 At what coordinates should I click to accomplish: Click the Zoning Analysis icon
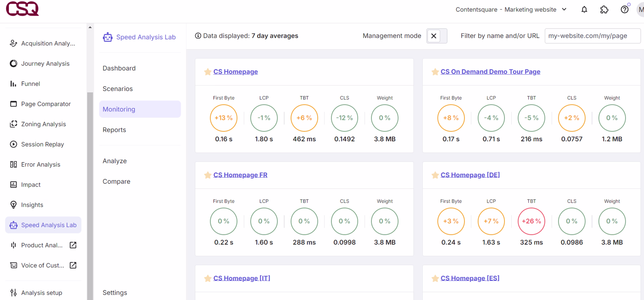(x=13, y=124)
